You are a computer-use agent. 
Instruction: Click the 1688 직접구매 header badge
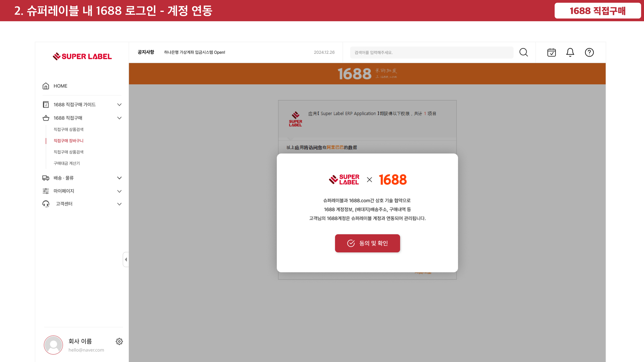tap(597, 11)
